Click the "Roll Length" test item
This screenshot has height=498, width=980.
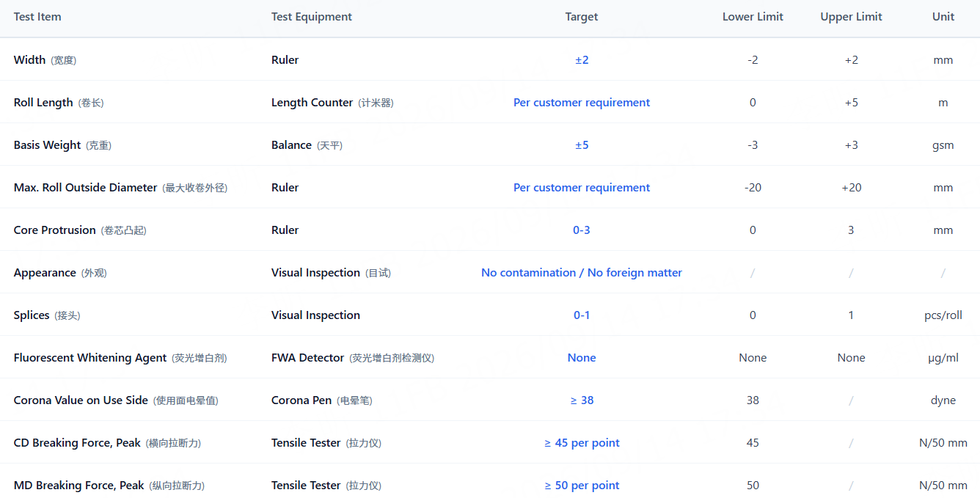point(59,103)
